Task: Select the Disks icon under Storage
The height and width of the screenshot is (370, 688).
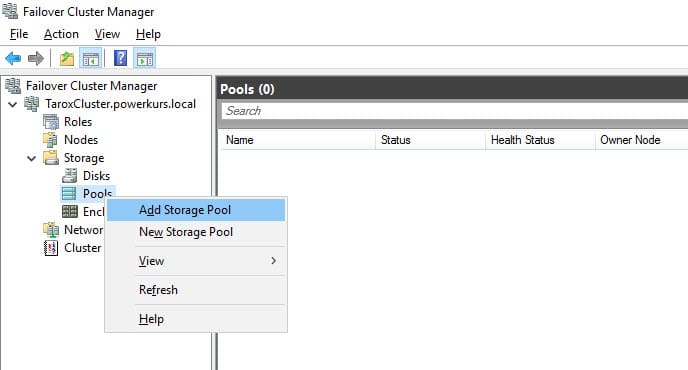Action: (69, 176)
